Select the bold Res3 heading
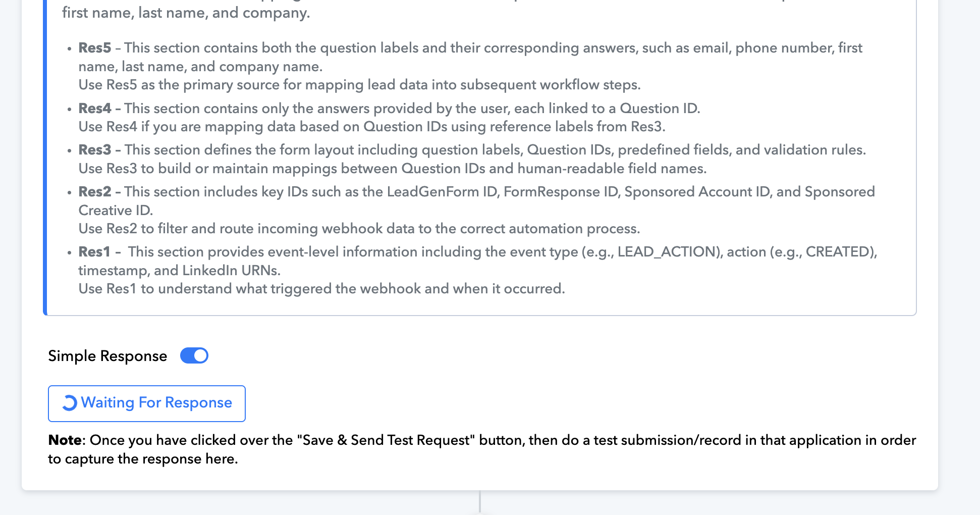 point(94,150)
